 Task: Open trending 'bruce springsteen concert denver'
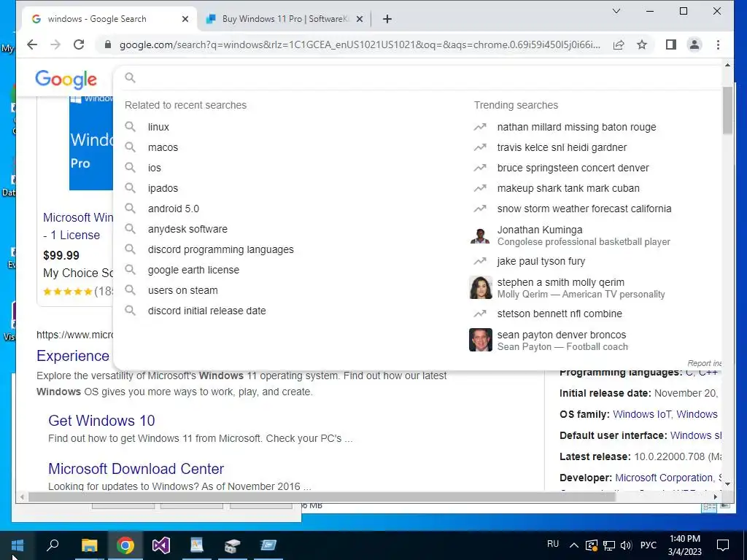(573, 168)
